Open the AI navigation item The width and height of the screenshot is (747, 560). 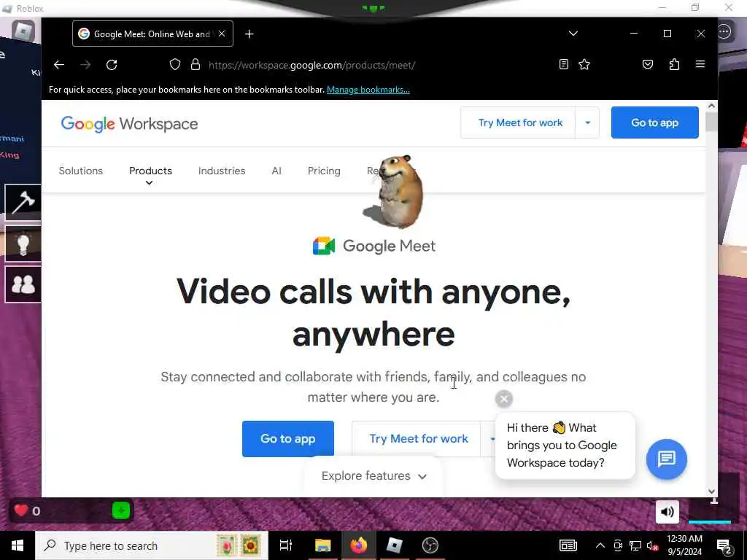(x=276, y=171)
